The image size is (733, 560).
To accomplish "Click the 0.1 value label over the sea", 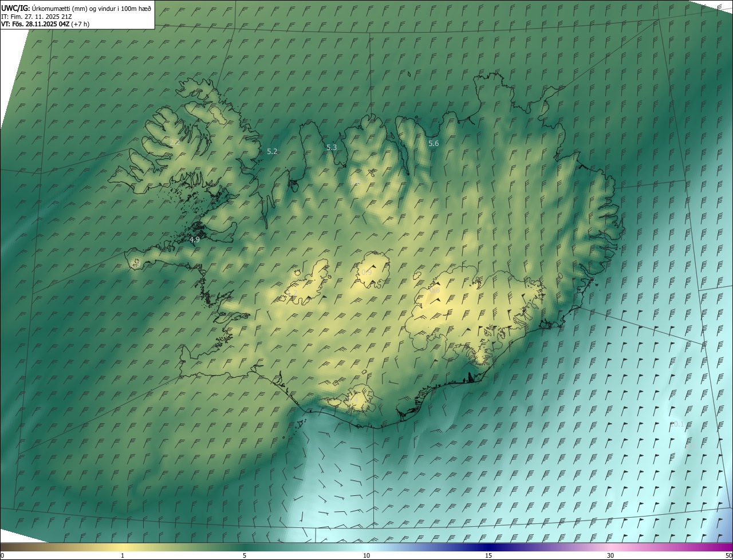I will [679, 424].
